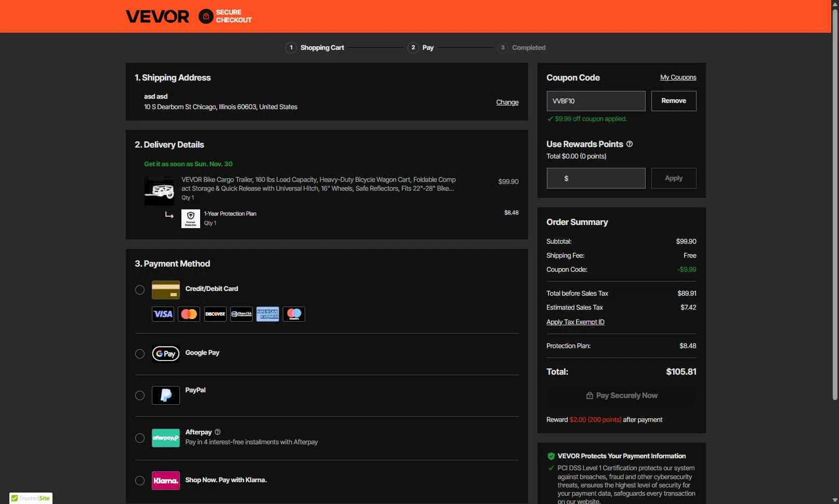Click the Afterpay info question icon
Image resolution: width=839 pixels, height=504 pixels.
click(217, 432)
